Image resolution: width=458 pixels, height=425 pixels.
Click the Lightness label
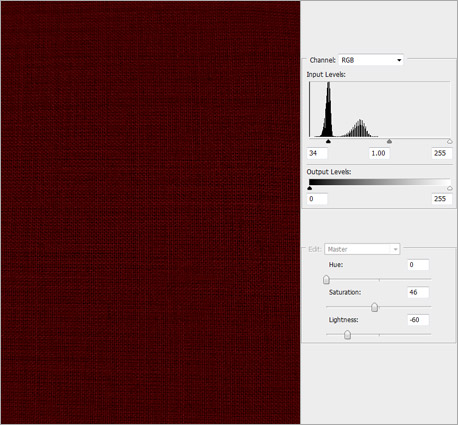[343, 320]
